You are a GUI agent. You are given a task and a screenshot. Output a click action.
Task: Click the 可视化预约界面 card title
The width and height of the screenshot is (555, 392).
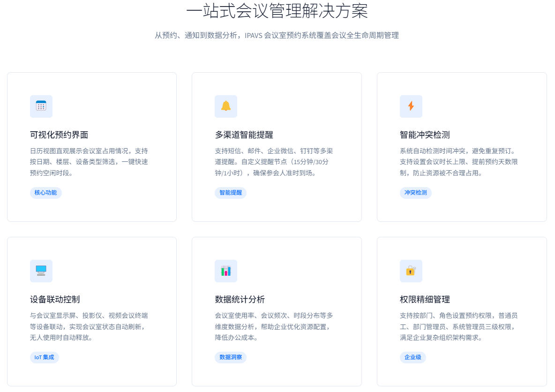click(59, 135)
